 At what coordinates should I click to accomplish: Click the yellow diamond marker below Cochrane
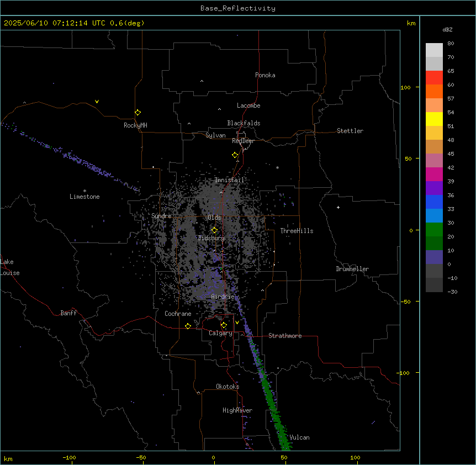tap(188, 326)
